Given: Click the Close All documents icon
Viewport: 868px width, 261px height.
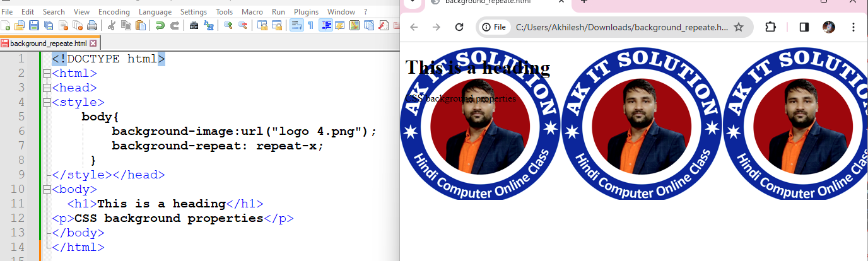Looking at the screenshot, I should pyautogui.click(x=78, y=25).
